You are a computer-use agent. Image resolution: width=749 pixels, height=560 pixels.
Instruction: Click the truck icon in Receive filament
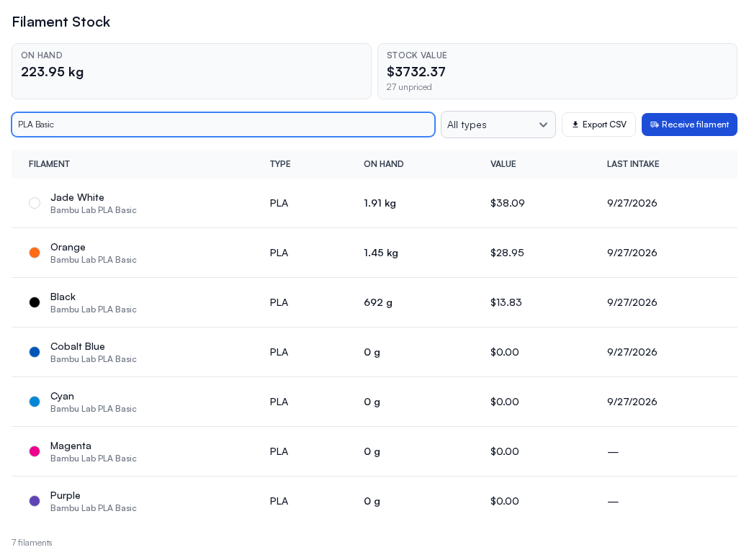click(655, 125)
